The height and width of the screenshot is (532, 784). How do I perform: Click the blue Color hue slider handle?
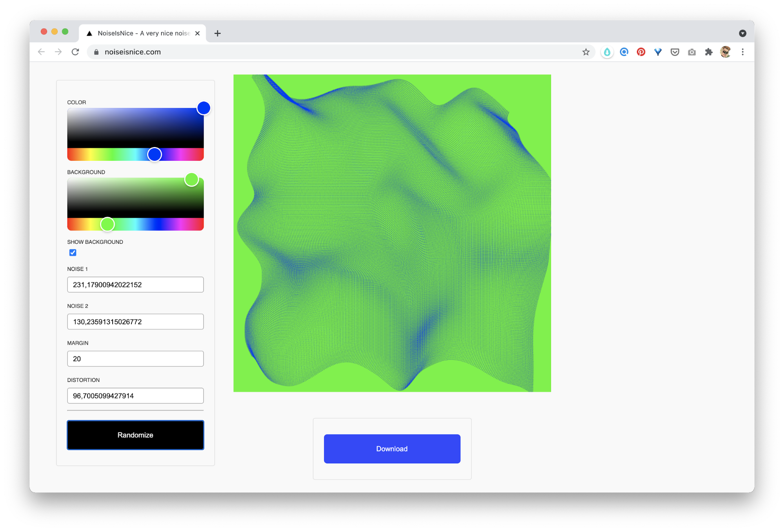pos(155,154)
